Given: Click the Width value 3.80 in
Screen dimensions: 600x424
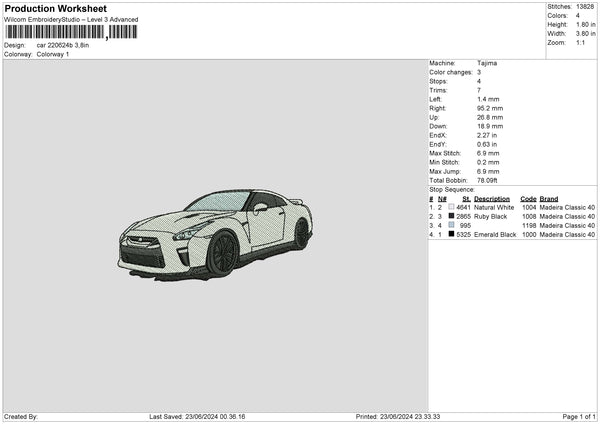Looking at the screenshot, I should 585,34.
